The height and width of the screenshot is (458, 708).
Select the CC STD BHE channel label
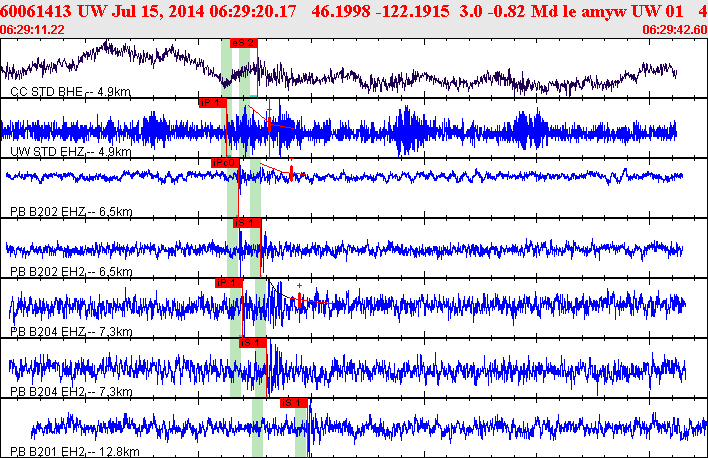click(70, 91)
